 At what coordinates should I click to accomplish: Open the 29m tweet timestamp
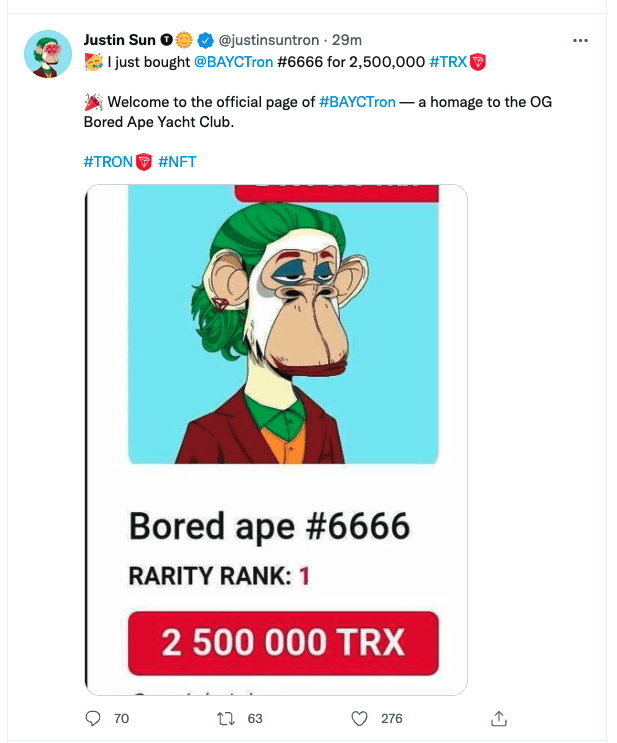point(348,40)
